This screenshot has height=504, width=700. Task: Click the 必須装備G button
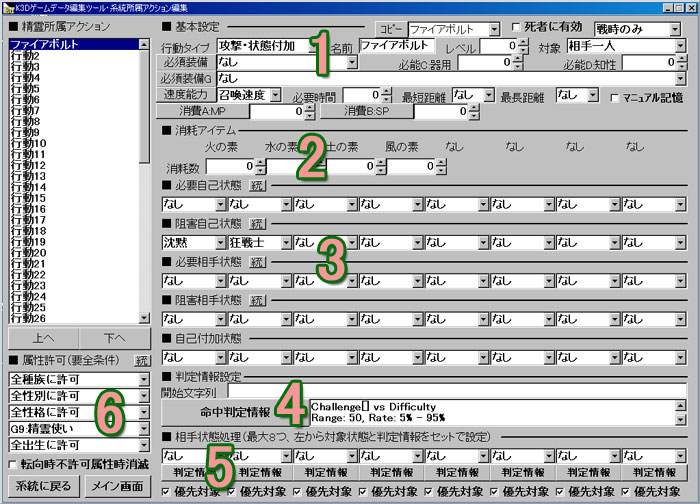[x=186, y=79]
